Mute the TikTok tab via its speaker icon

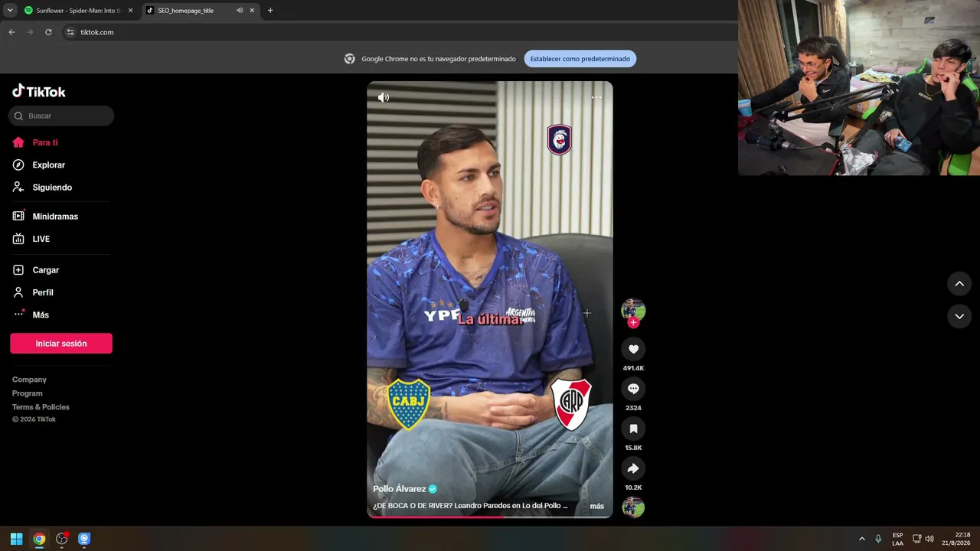click(240, 11)
